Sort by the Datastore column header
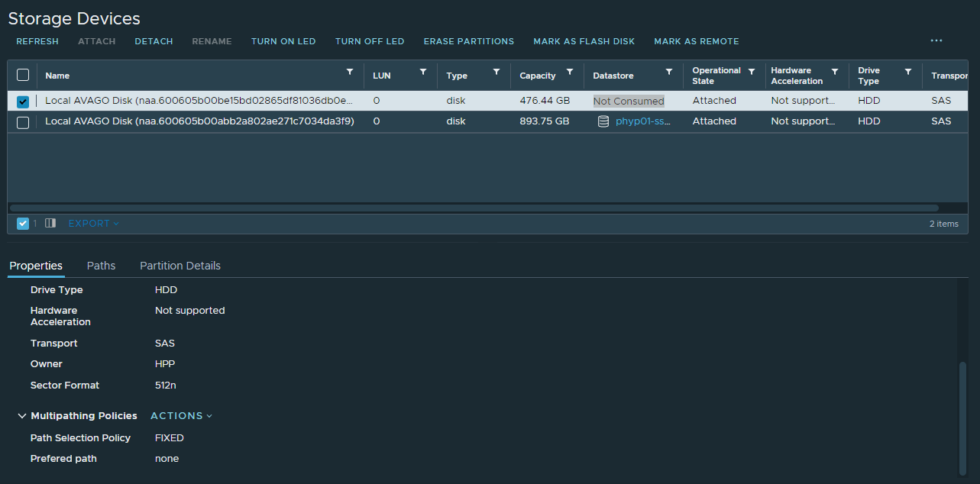Viewport: 980px width, 484px height. (613, 76)
